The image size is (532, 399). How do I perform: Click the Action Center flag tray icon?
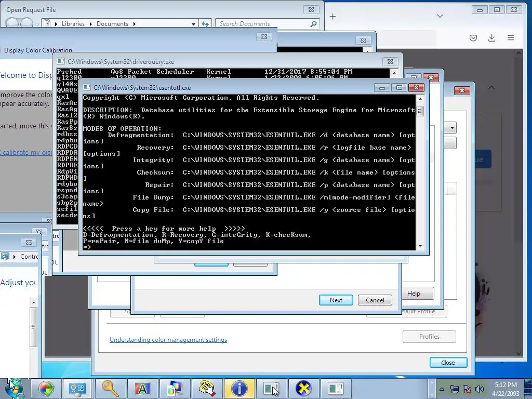click(x=467, y=389)
